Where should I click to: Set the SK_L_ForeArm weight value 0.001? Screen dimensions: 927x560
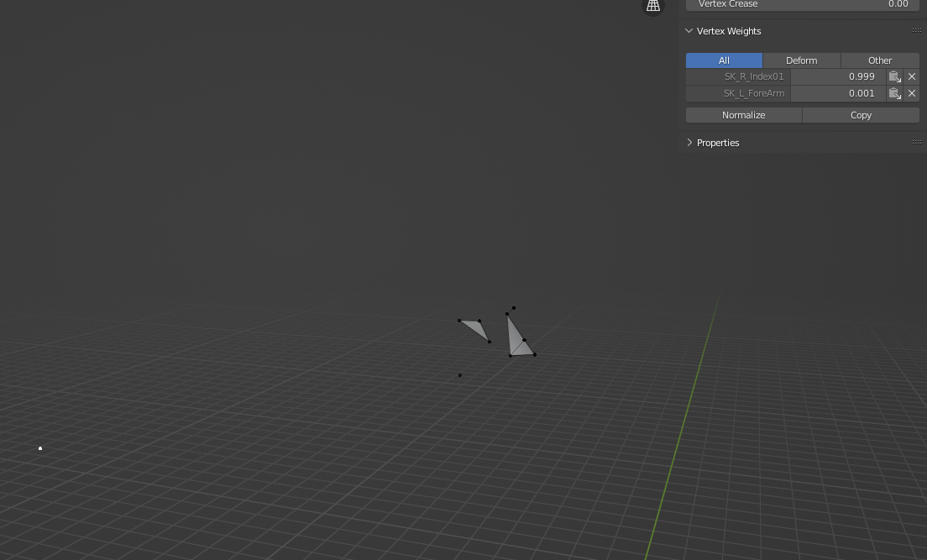coord(838,93)
